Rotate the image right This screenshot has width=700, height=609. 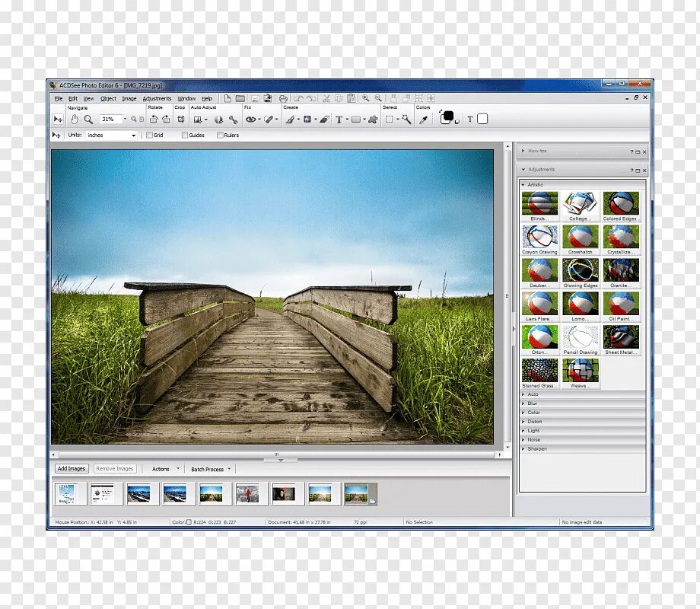pyautogui.click(x=166, y=120)
